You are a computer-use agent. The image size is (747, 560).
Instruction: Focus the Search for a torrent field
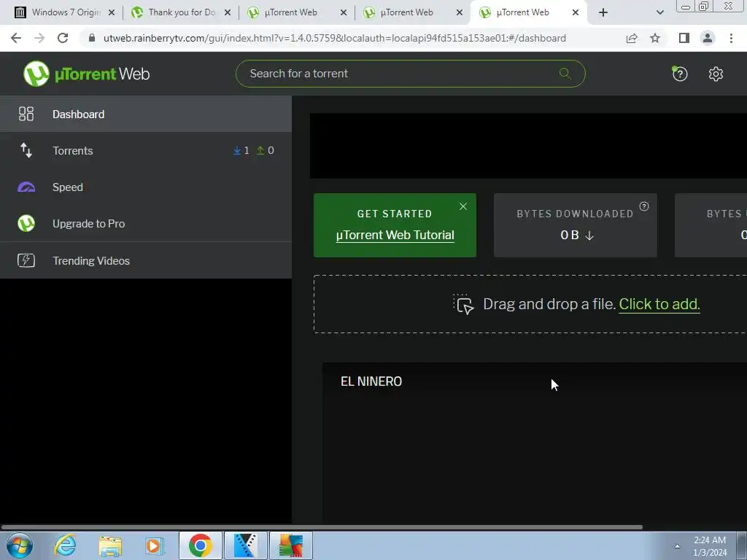point(410,74)
